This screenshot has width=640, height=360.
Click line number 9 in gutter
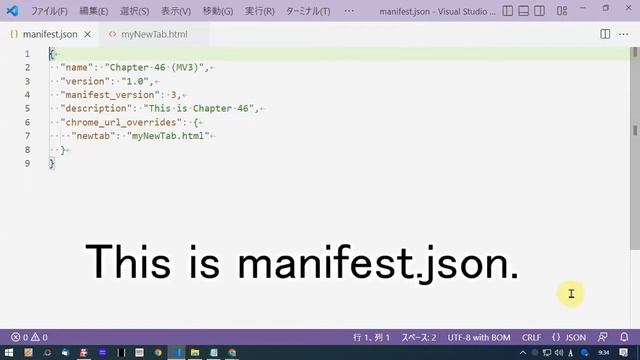point(27,164)
